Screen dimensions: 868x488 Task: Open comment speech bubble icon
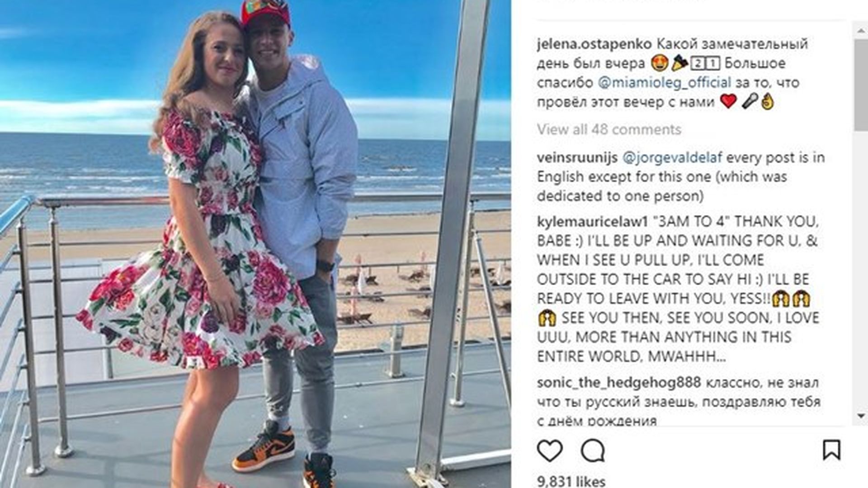[593, 450]
